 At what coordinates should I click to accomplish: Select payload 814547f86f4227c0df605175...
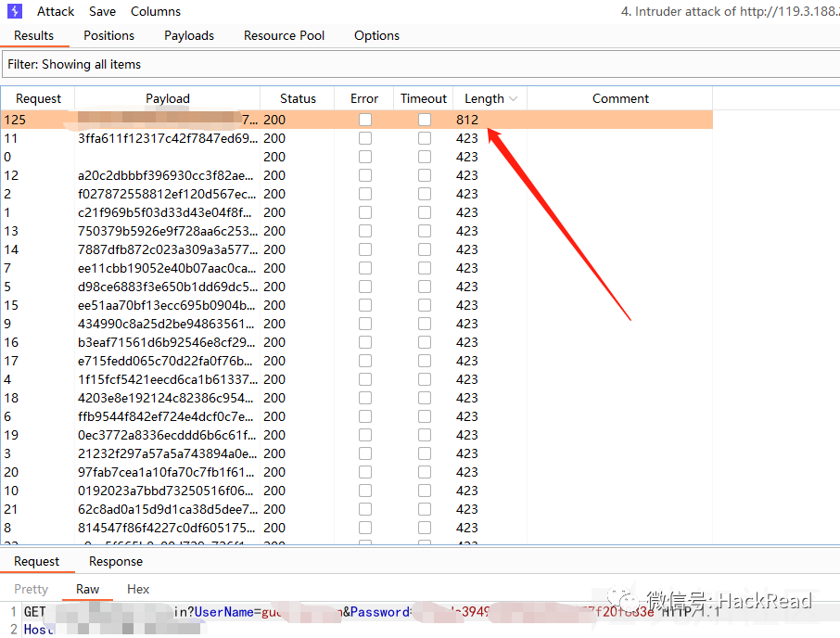click(x=167, y=528)
